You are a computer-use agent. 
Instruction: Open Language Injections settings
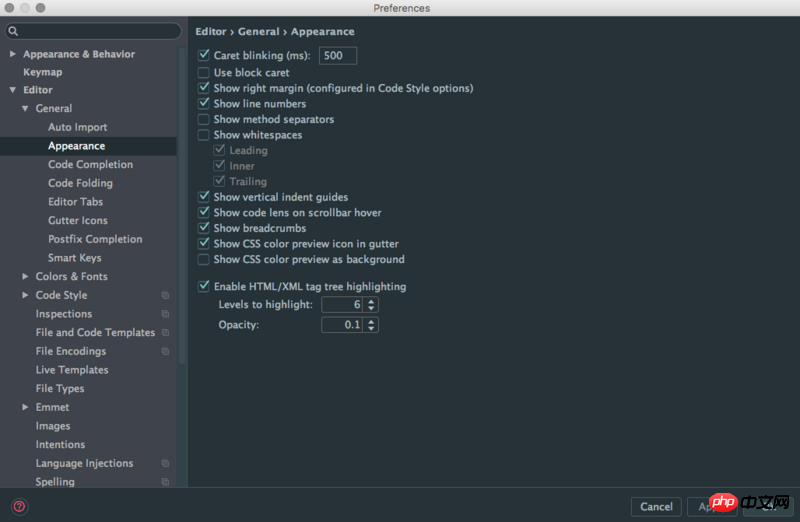coord(84,463)
